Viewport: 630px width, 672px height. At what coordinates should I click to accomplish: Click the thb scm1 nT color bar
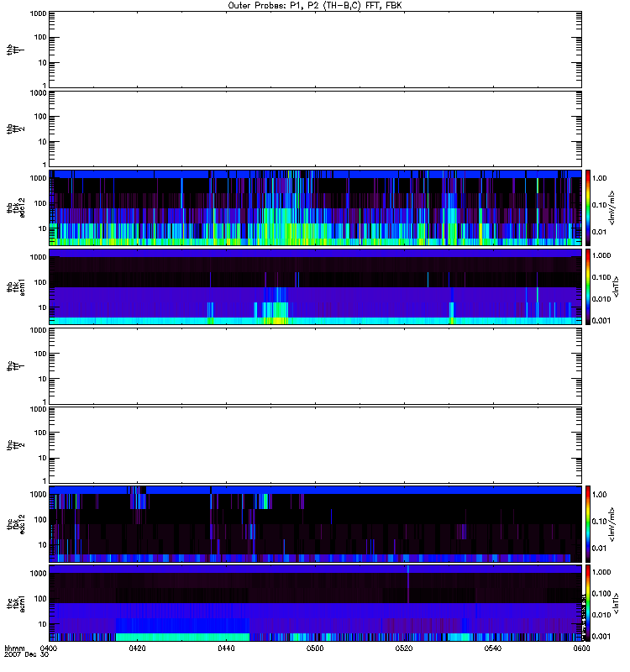pyautogui.click(x=589, y=286)
